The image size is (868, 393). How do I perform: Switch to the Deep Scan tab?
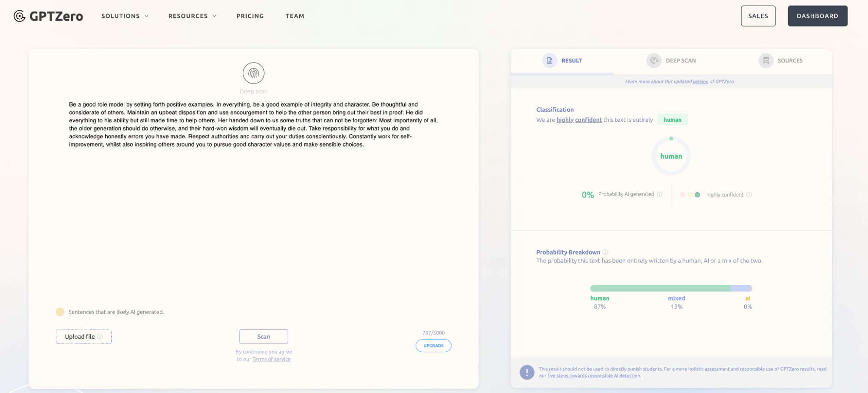(680, 60)
